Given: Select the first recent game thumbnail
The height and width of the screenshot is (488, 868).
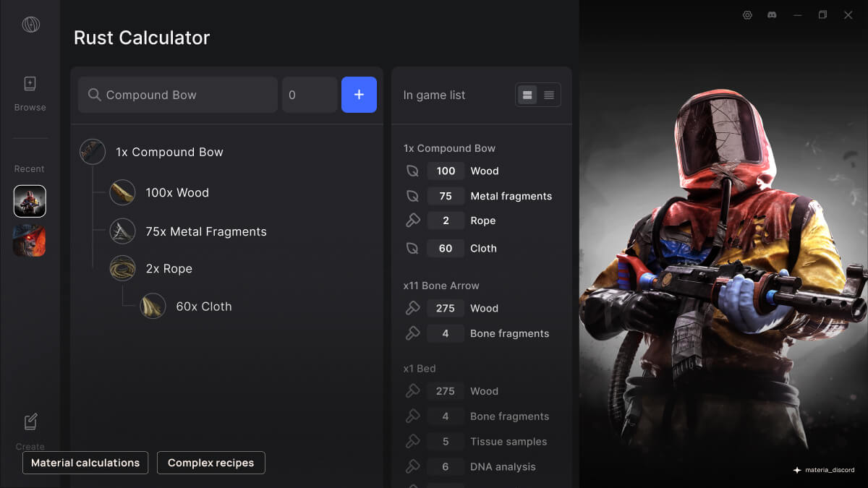Looking at the screenshot, I should pos(30,201).
